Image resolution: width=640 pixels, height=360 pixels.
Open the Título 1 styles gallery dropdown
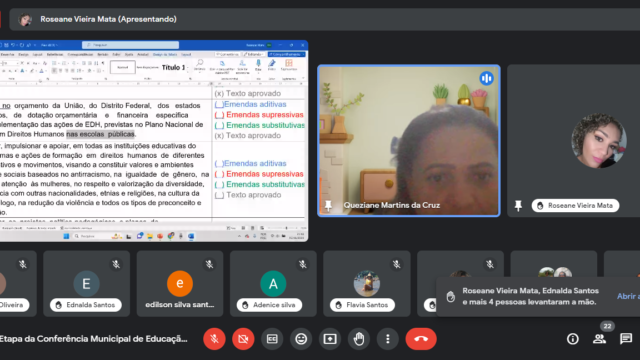pos(188,67)
